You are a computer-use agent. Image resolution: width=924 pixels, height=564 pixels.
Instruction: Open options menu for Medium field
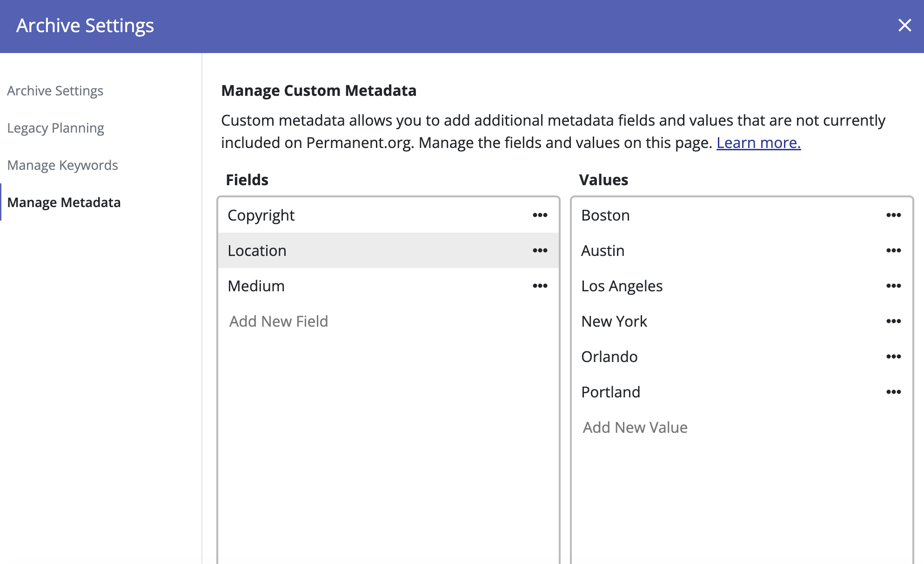click(540, 286)
